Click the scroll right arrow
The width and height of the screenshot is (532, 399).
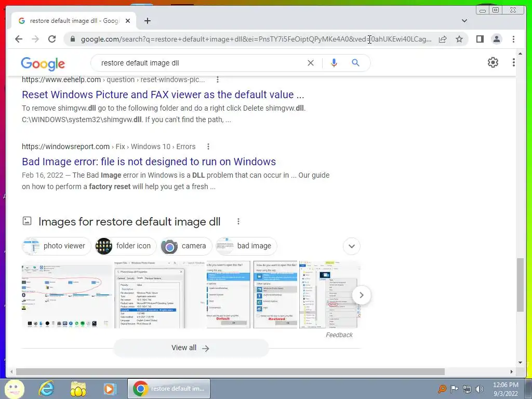point(512,371)
